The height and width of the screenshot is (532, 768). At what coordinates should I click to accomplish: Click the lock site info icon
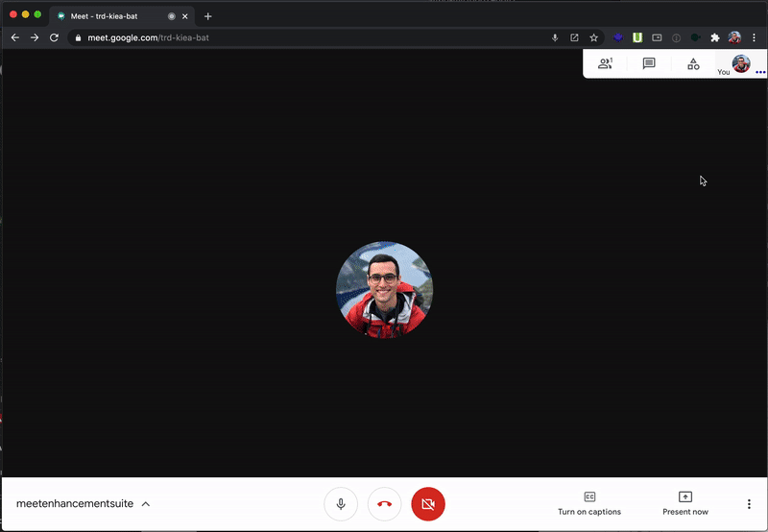[x=78, y=37]
